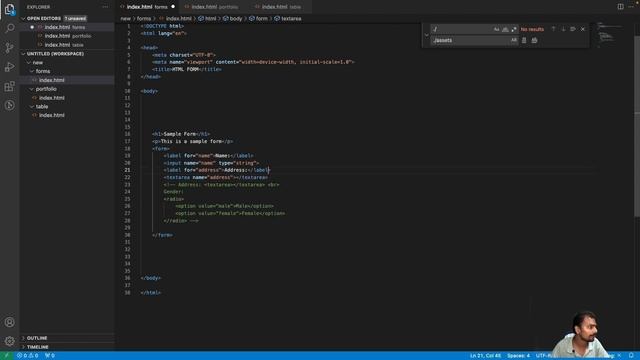This screenshot has width=640, height=360.
Task: Click 'new' in the breadcrumb
Action: [125, 18]
